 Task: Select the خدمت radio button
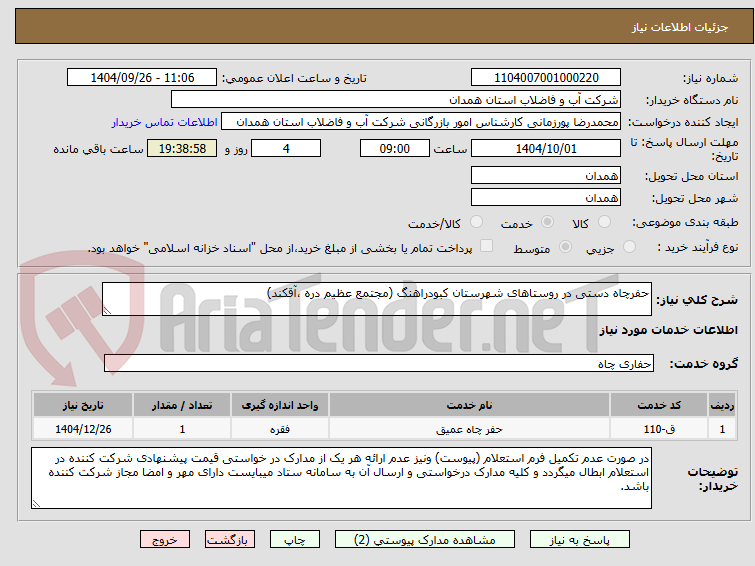click(x=547, y=222)
